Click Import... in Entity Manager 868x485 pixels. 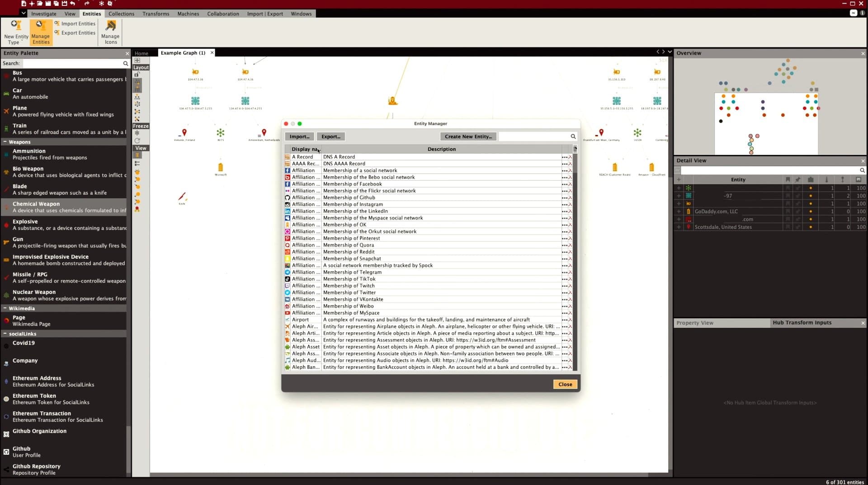tap(299, 137)
